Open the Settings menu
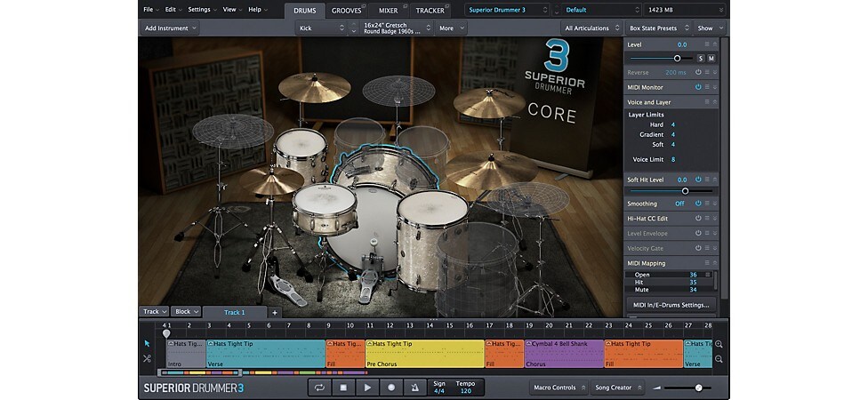868x400 pixels. [x=202, y=10]
